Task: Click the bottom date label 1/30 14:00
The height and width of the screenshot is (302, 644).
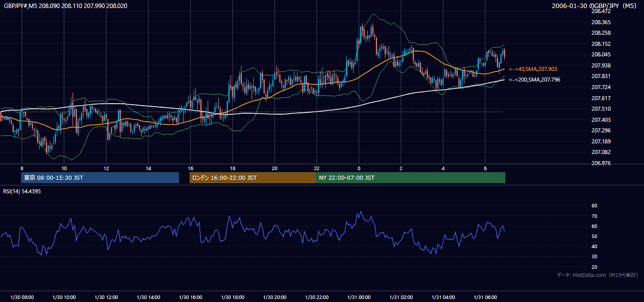Action: coord(148,297)
